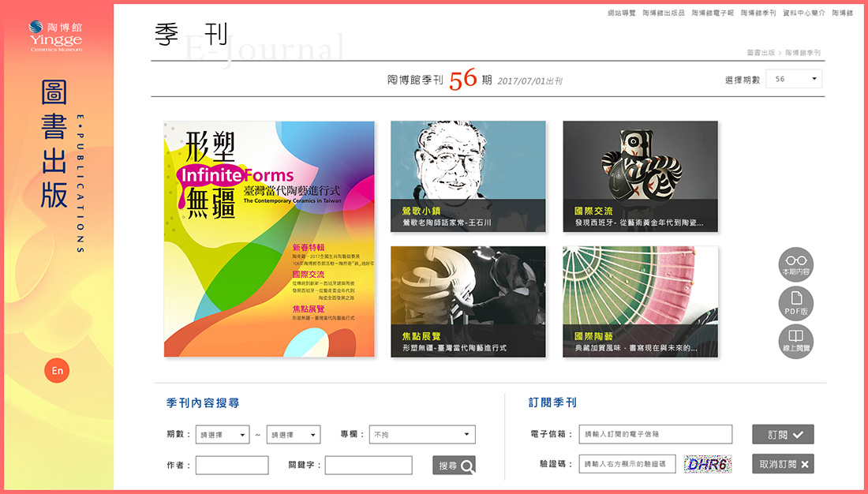Open the glasses icon for this issue's contents
The height and width of the screenshot is (494, 868).
tap(795, 264)
